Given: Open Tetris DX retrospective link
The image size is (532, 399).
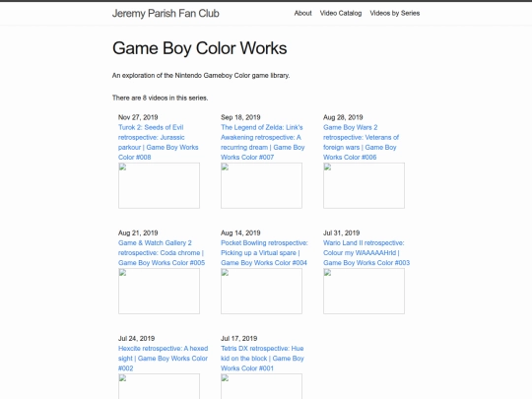Looking at the screenshot, I should [x=262, y=359].
